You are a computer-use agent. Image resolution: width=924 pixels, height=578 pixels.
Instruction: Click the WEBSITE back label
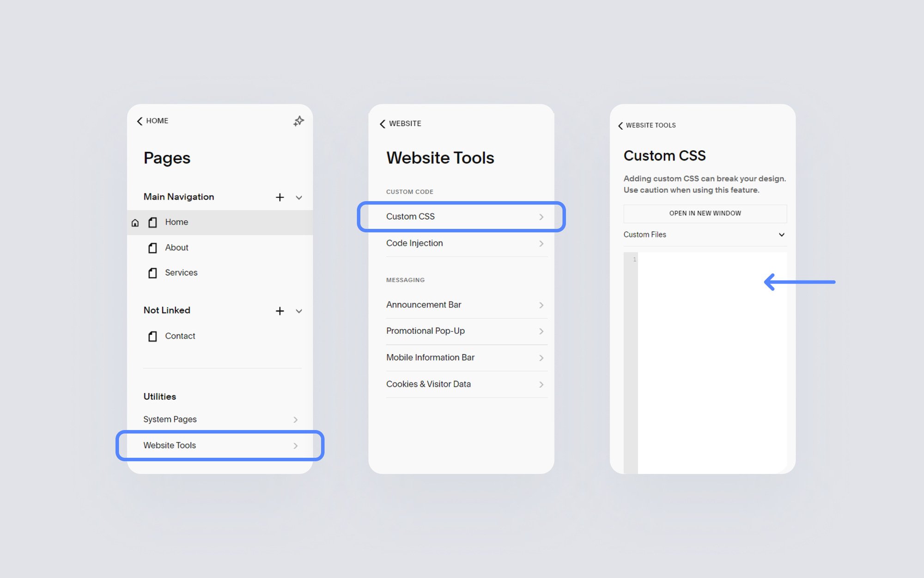(405, 123)
